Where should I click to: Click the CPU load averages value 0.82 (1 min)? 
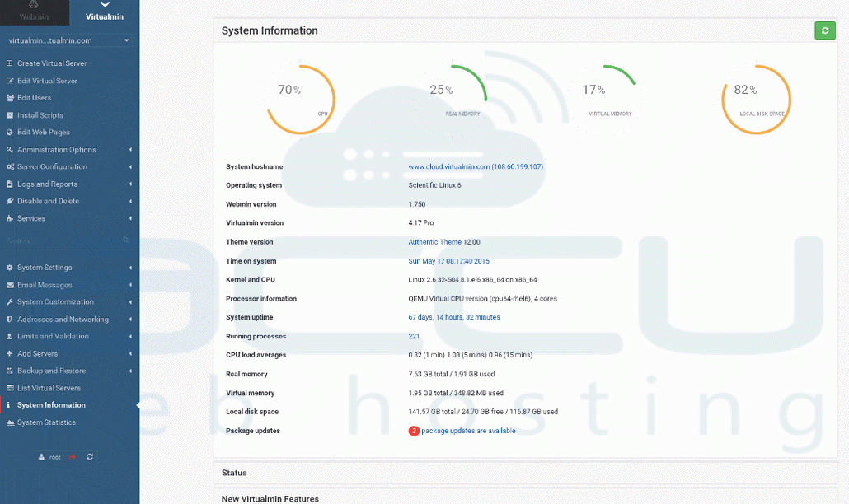click(x=471, y=355)
